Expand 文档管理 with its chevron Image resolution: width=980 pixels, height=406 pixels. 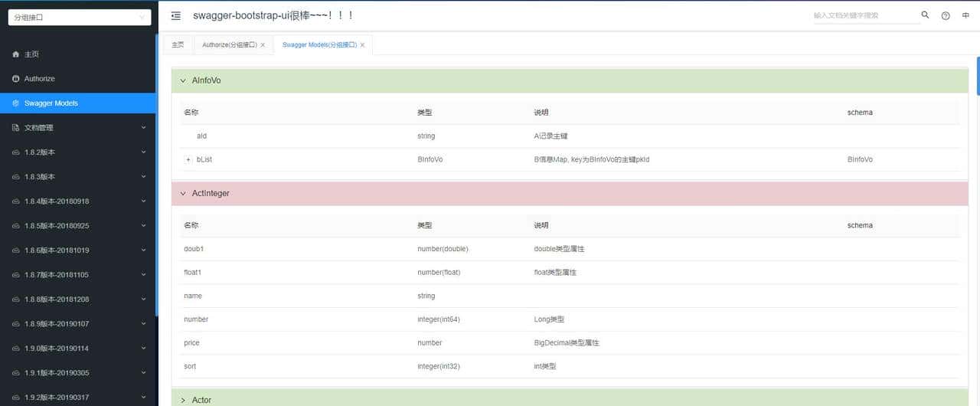[x=143, y=128]
